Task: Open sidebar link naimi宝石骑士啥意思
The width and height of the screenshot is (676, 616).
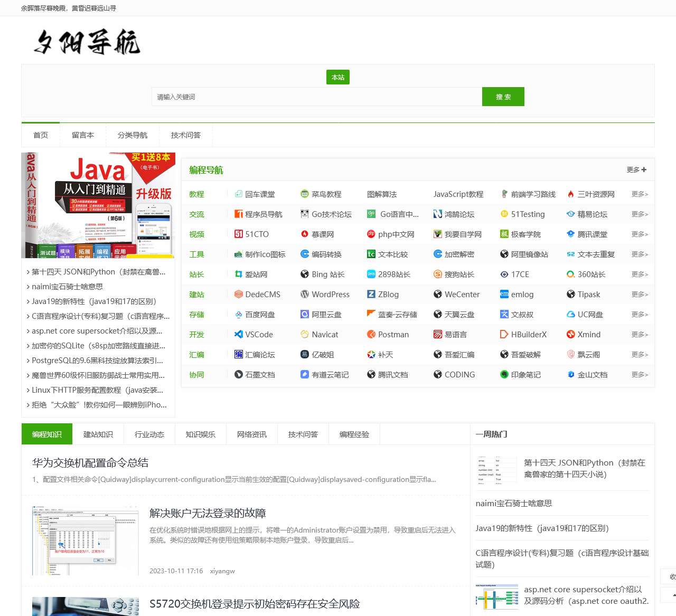Action: tap(67, 287)
